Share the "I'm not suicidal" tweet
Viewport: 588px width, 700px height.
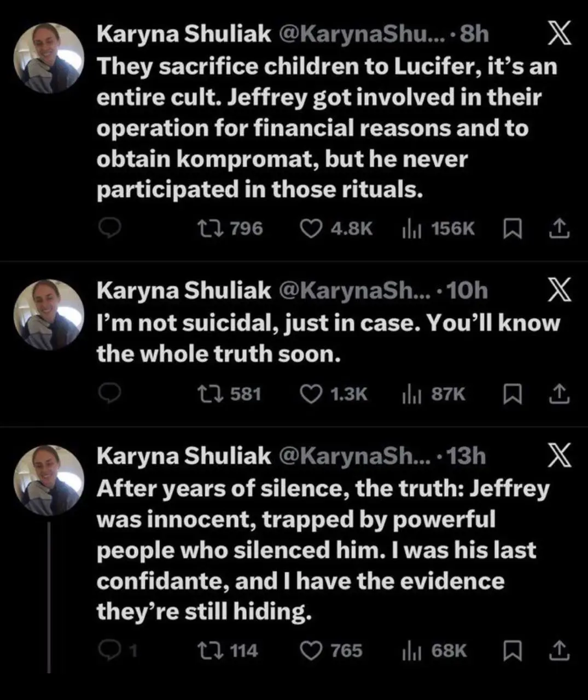tap(559, 394)
